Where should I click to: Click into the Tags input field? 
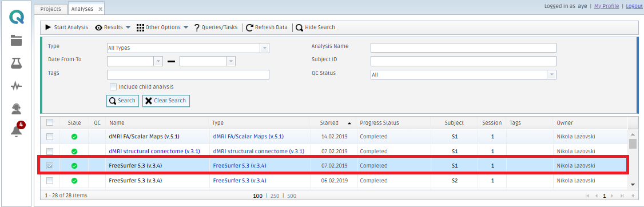tap(188, 74)
